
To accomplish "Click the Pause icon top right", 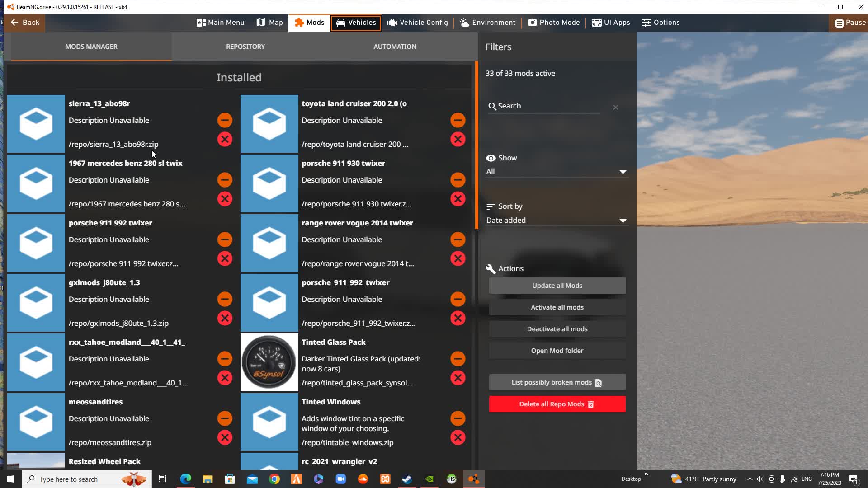I will tap(840, 23).
